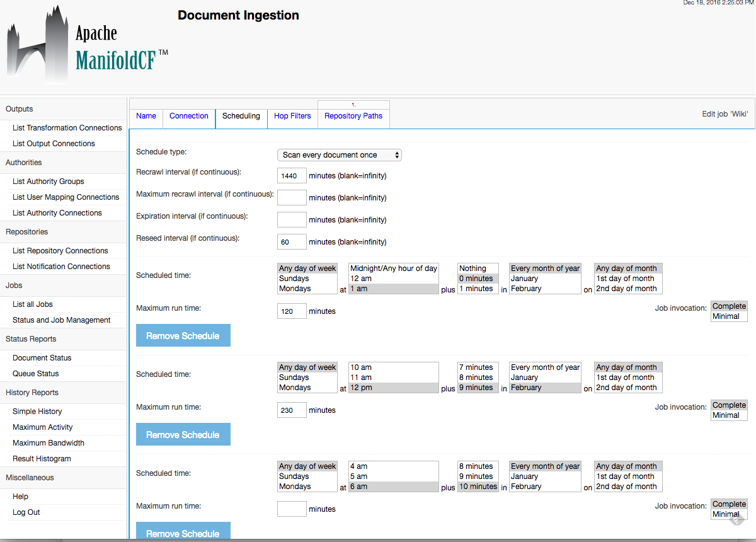This screenshot has height=542, width=756.
Task: Choose 12 am in the first schedule's hour list
Action: pos(394,279)
